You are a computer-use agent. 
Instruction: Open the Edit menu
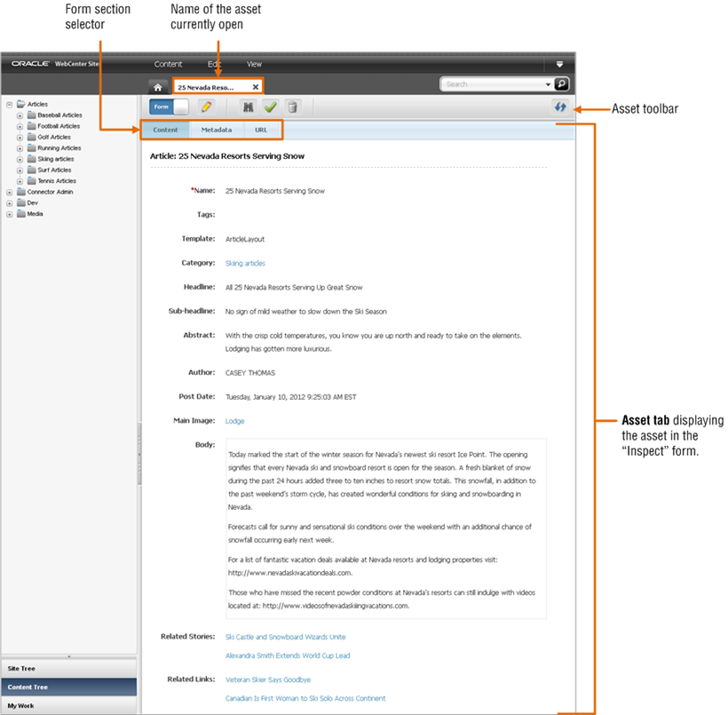(214, 64)
